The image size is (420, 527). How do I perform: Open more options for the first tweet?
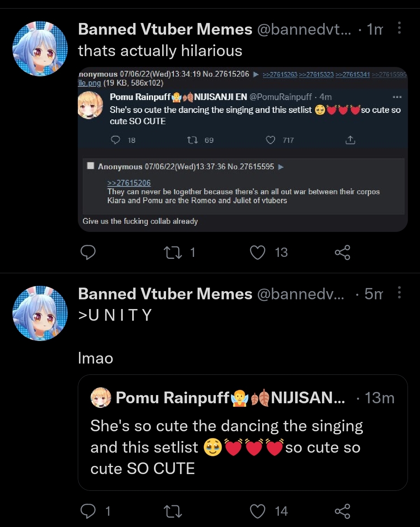click(399, 28)
